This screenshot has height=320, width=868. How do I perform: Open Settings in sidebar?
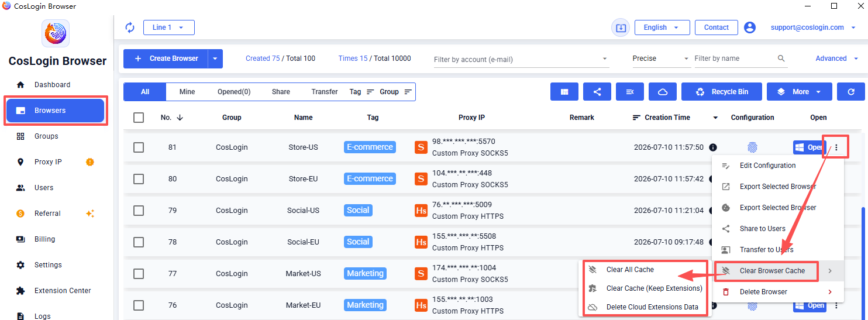pos(56,265)
